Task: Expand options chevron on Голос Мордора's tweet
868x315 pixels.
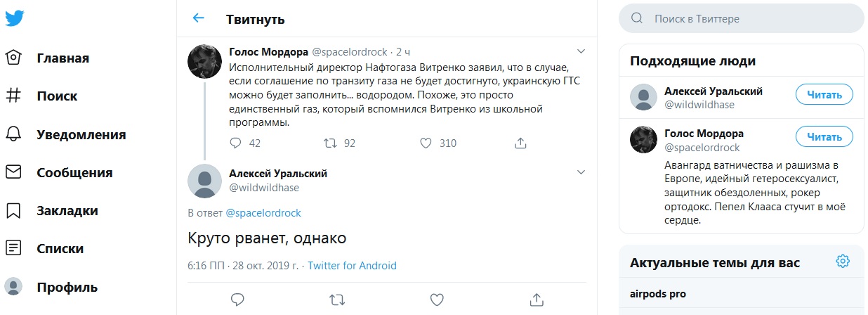Action: pyautogui.click(x=581, y=51)
